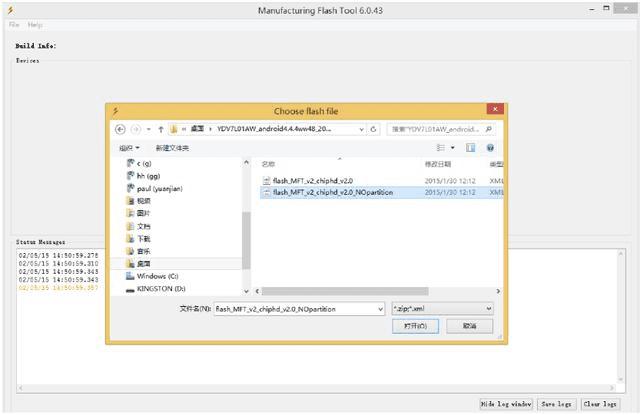The image size is (640, 415).
Task: Click the flash tool lightning app icon
Action: 11,10
